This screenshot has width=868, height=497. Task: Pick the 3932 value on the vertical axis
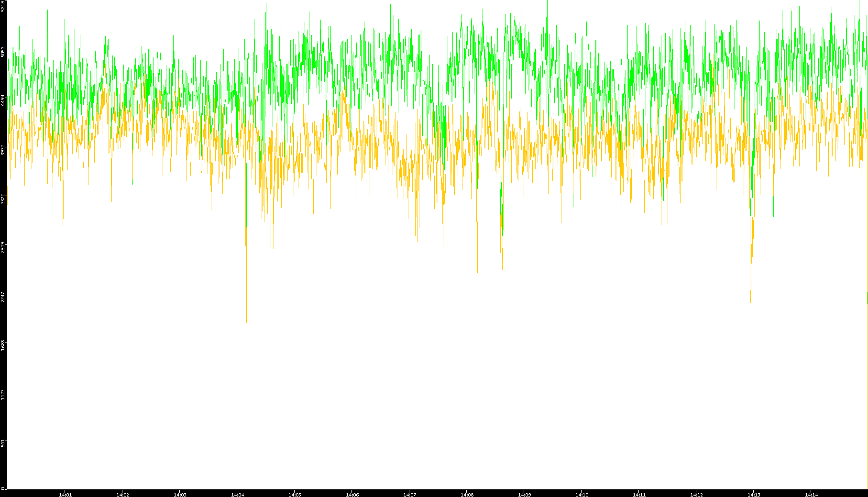(x=3, y=150)
